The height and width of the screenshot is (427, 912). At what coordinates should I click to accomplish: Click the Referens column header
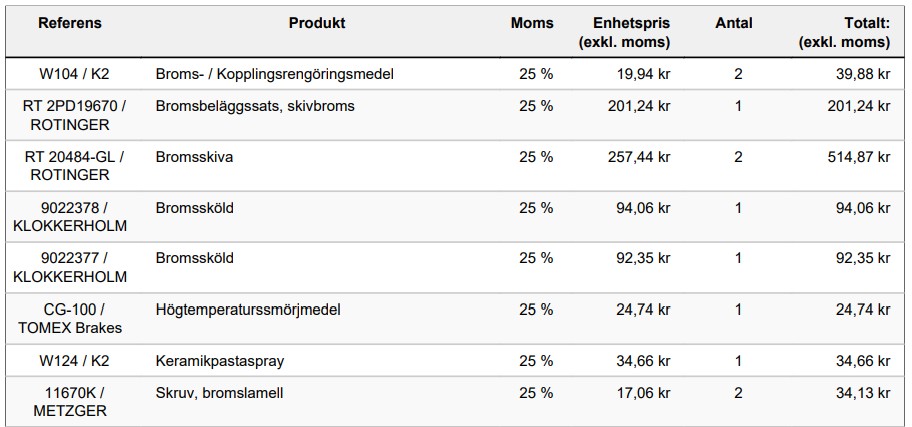70,23
